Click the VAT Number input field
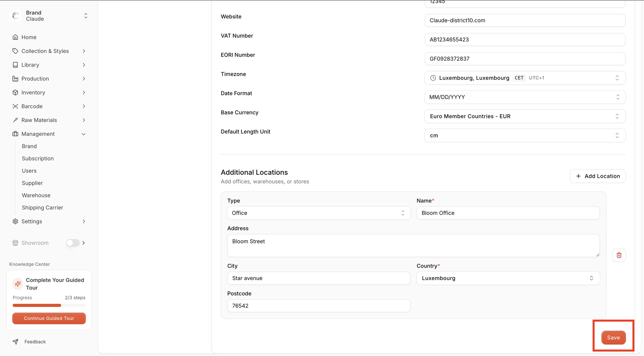Screen dimensions: 644x356 coord(525,39)
